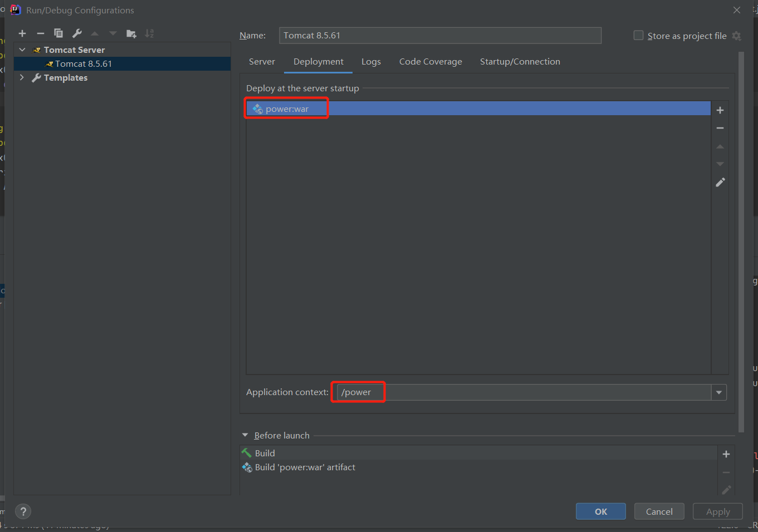Edit Application context /power field
The height and width of the screenshot is (532, 758).
coord(524,392)
